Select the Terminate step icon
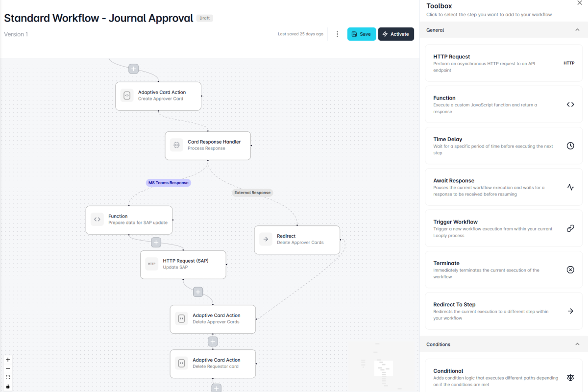Viewport: 588px width, 392px height. click(570, 270)
